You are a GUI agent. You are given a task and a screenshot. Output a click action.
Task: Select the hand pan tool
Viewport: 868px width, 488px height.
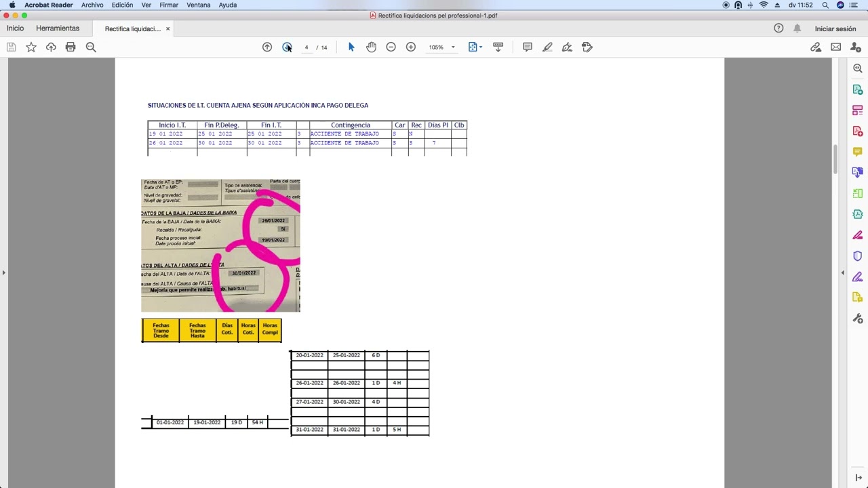[371, 47]
